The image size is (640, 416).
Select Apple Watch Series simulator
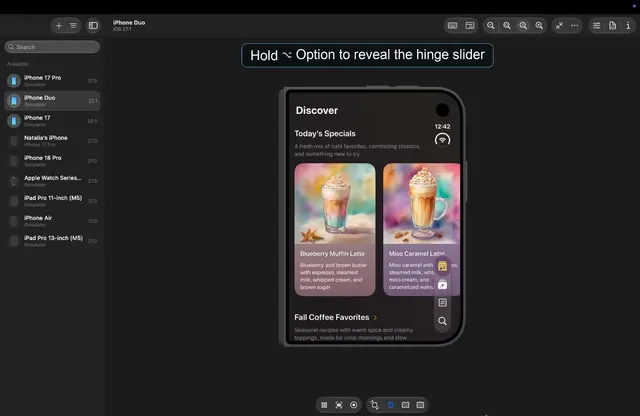(52, 180)
